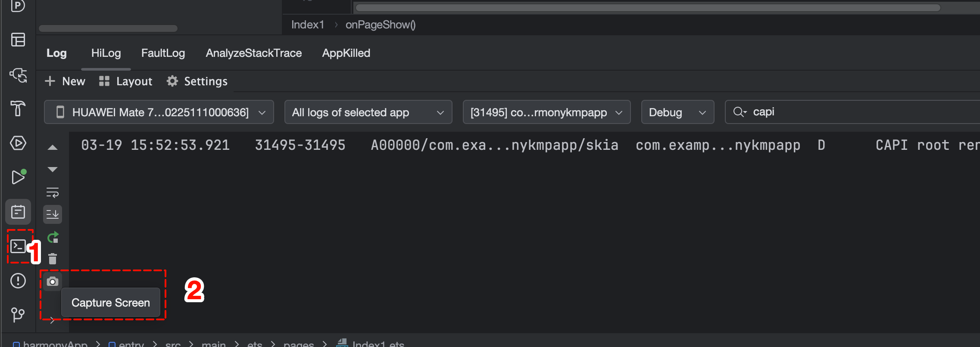
Task: Click the horizontal scrollbar above the editor breadcrumb
Action: 646,8
